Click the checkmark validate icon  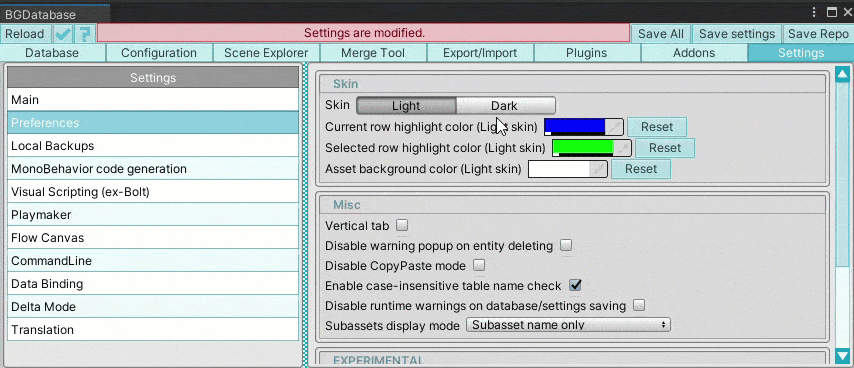click(x=63, y=34)
